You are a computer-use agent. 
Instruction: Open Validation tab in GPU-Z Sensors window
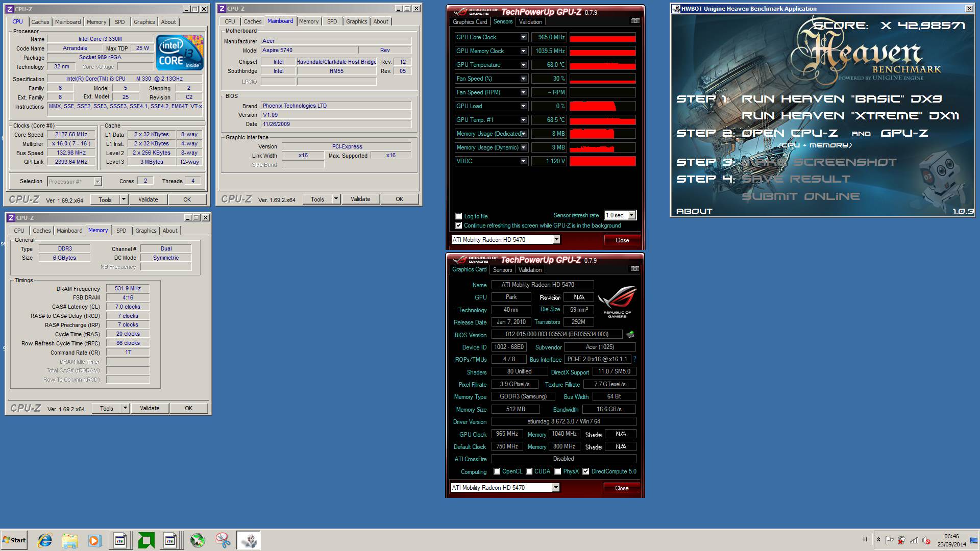(530, 21)
